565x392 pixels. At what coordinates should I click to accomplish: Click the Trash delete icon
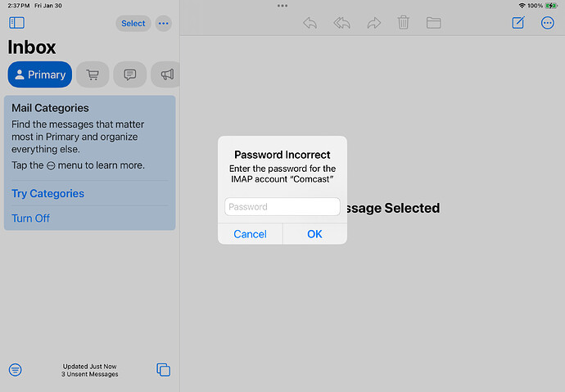click(403, 23)
